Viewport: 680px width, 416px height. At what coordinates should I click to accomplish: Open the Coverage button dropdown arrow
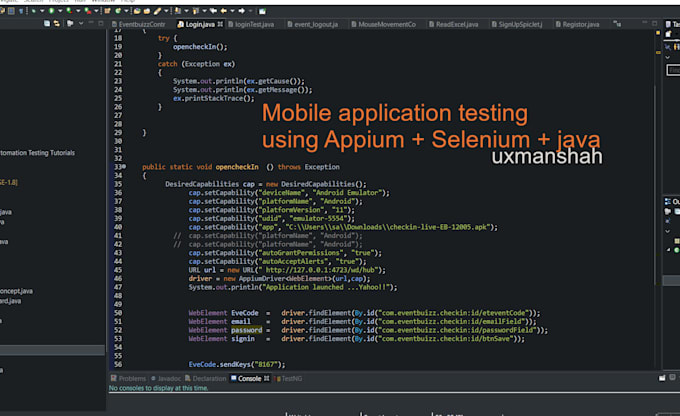[x=78, y=11]
